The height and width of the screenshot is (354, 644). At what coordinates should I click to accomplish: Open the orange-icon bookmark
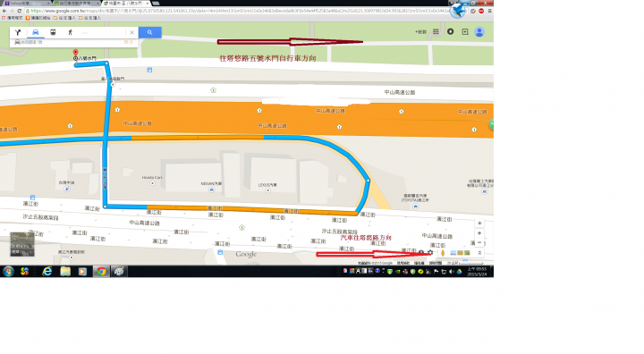[x=38, y=18]
